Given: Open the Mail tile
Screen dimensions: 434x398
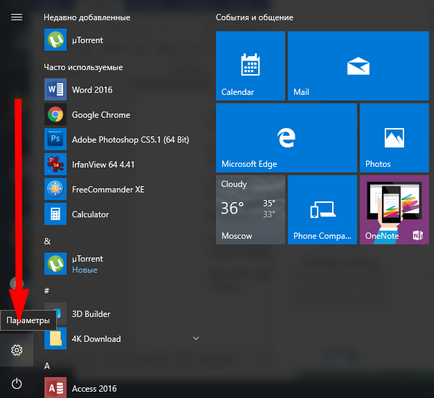Looking at the screenshot, I should click(358, 66).
